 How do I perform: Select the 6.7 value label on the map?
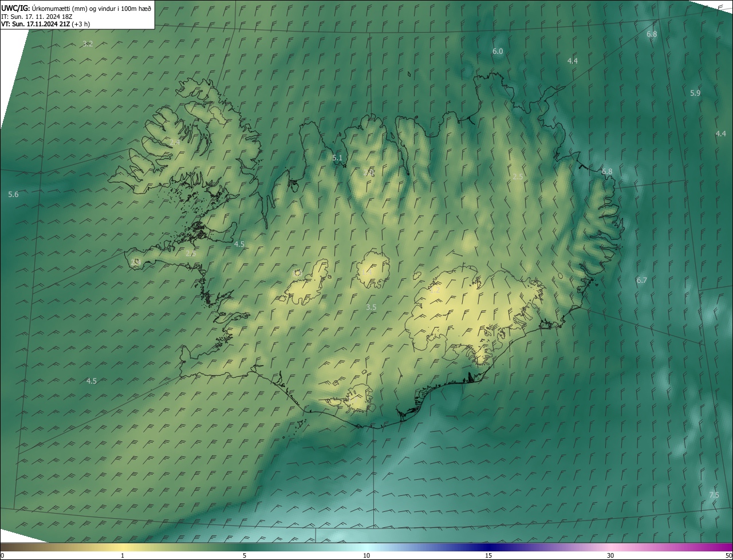[641, 280]
